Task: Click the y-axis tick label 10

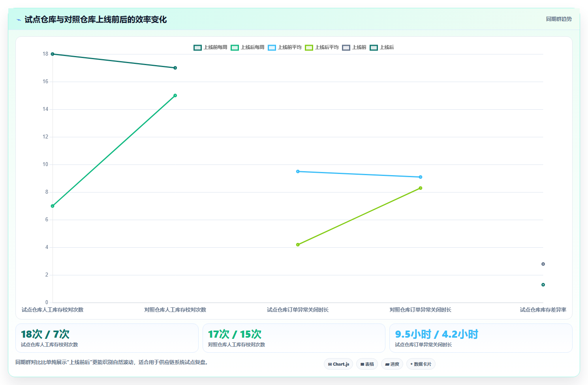Action: (45, 164)
